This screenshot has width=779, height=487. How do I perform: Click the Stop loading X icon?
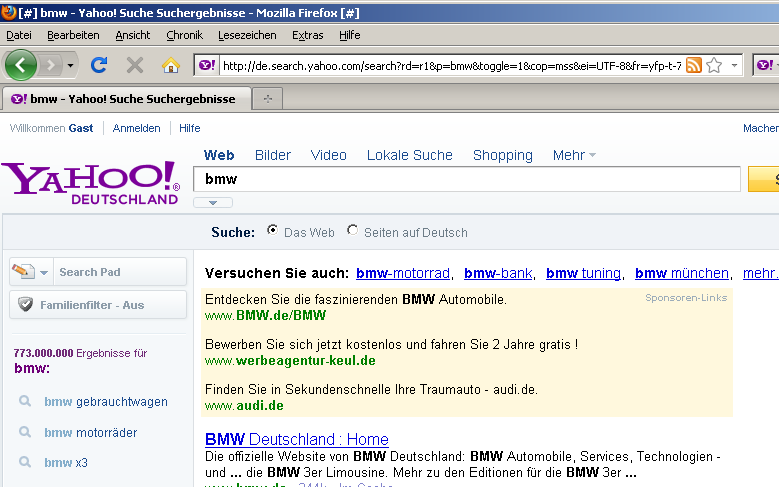tap(135, 65)
